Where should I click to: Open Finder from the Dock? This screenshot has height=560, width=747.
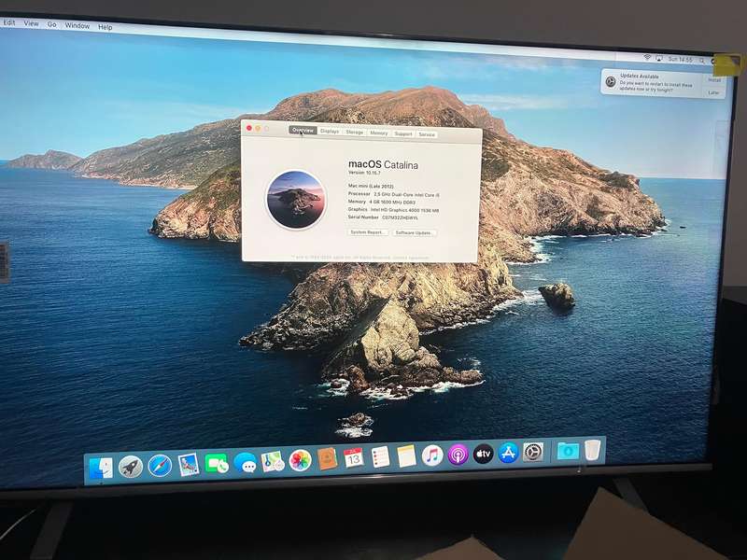point(101,469)
